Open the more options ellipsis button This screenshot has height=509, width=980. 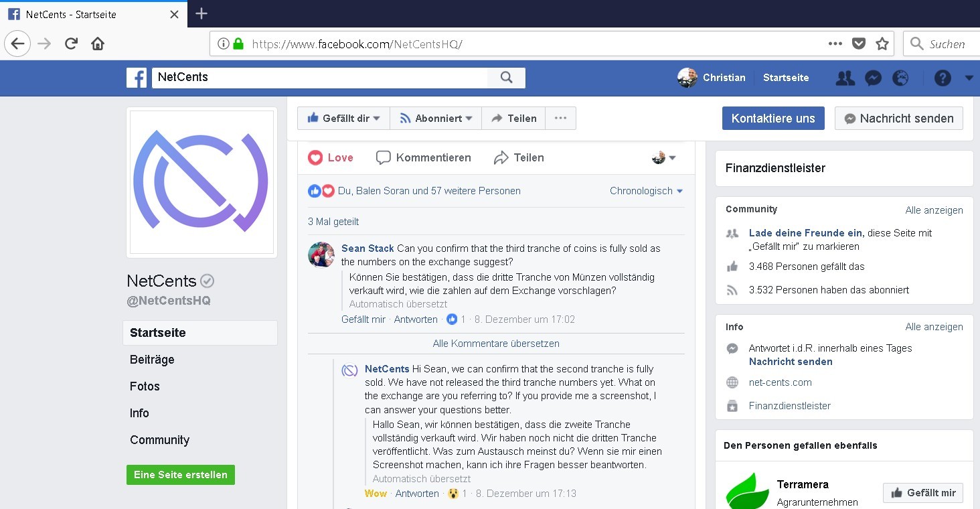pyautogui.click(x=561, y=119)
